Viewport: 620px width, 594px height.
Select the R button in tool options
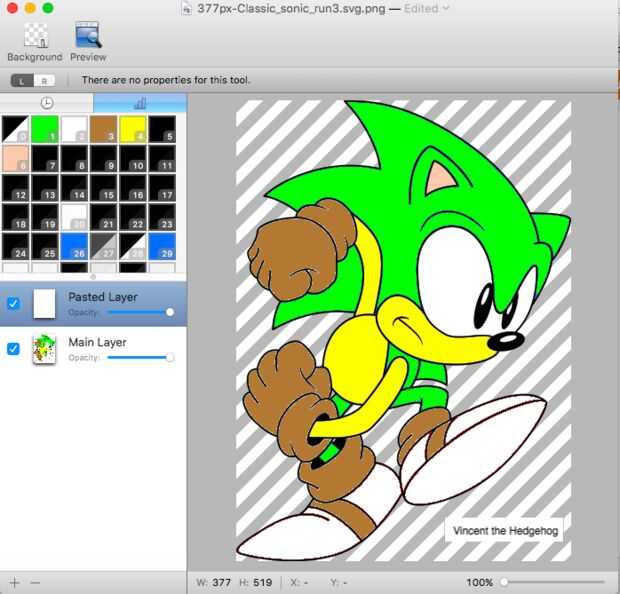tap(45, 80)
